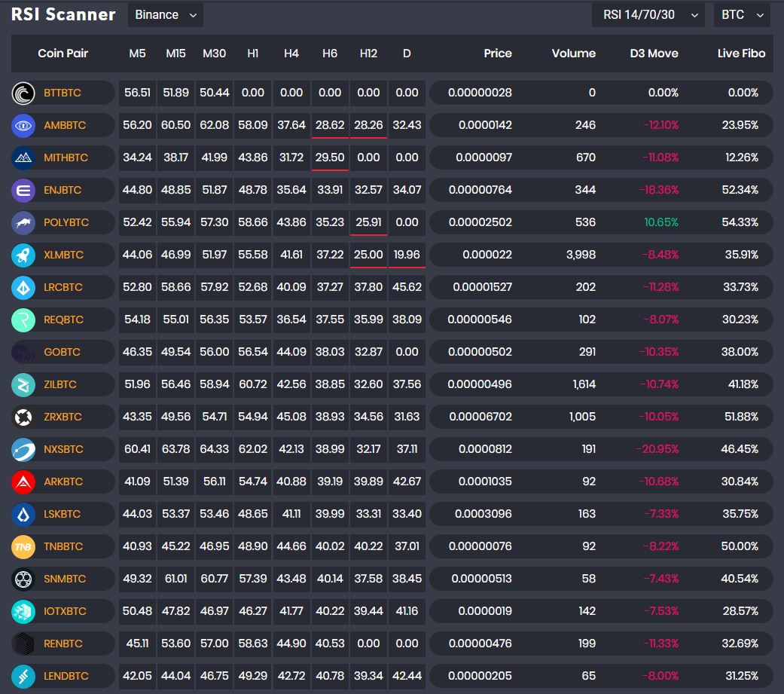Open the IOTXBTC pair link

point(65,611)
